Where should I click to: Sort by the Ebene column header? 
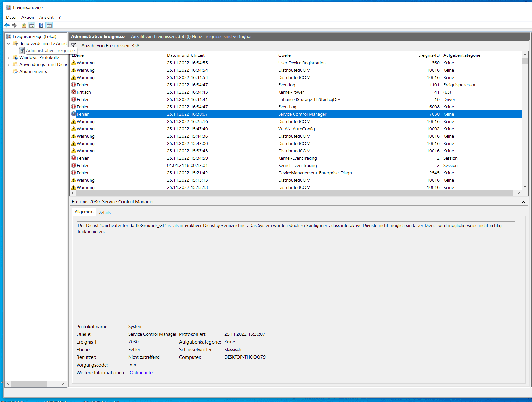tap(117, 55)
